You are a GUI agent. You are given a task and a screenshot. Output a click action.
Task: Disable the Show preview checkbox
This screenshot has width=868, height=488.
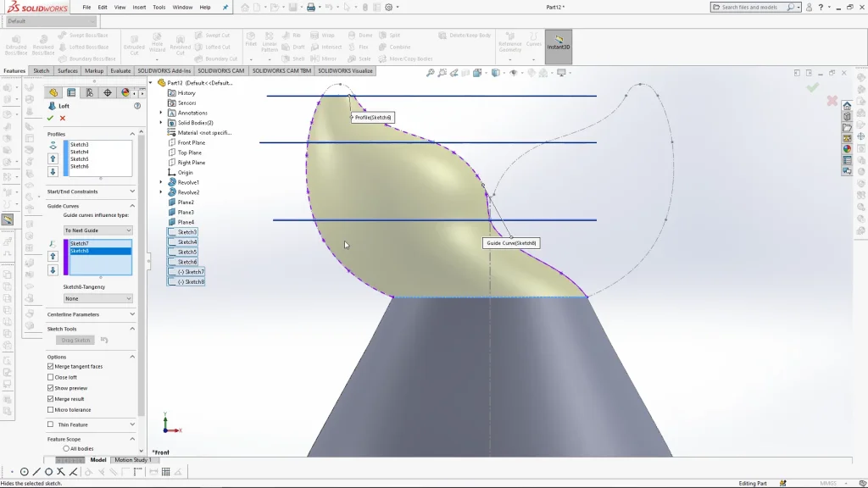click(x=51, y=388)
